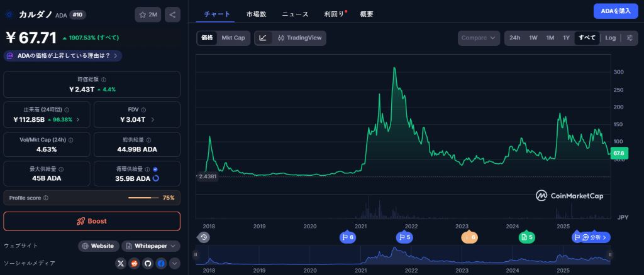This screenshot has width=644, height=275.
Task: Click the ￥2.43T market cap value
Action: [x=81, y=89]
